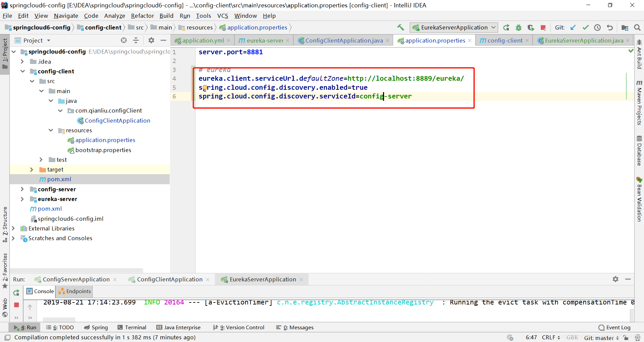The image size is (644, 342).
Task: Open Maven Projects side panel
Action: point(639,103)
